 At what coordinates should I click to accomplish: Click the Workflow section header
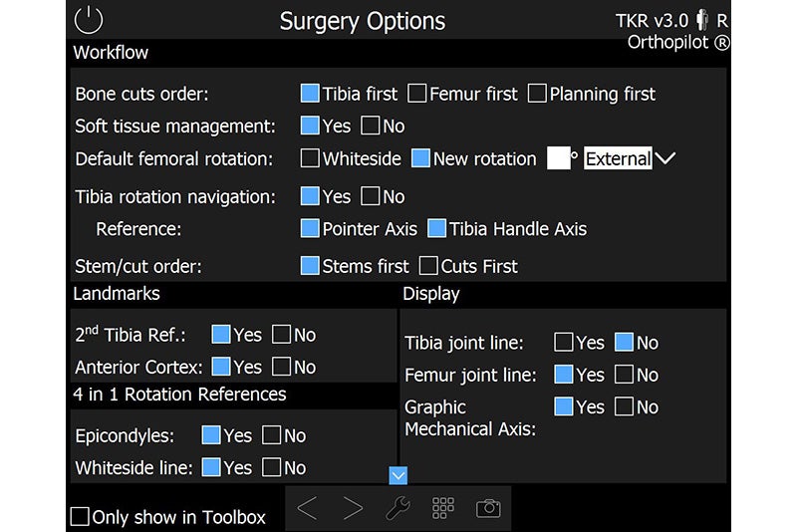tap(111, 53)
